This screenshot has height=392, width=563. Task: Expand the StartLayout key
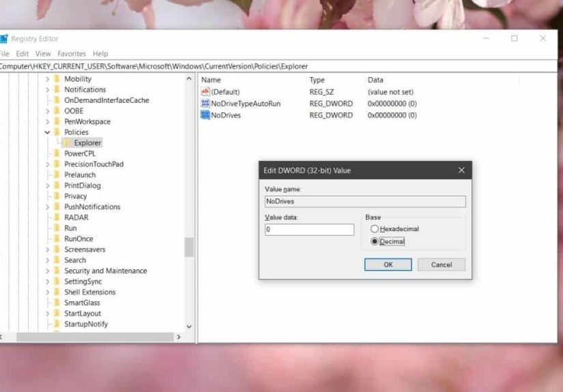click(47, 314)
